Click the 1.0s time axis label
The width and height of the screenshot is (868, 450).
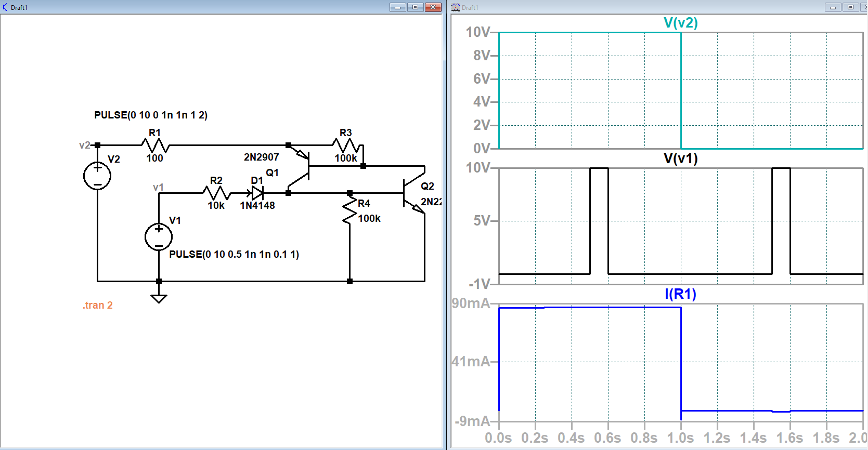coord(681,438)
